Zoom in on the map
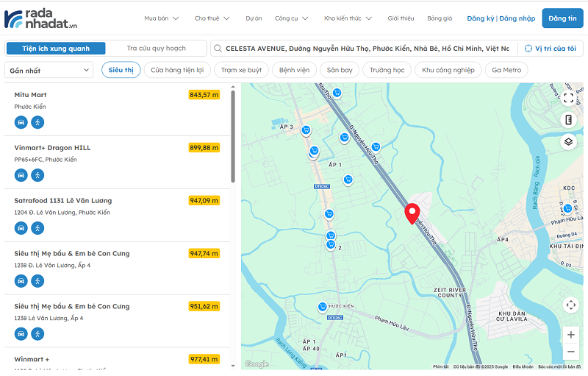 pos(571,335)
